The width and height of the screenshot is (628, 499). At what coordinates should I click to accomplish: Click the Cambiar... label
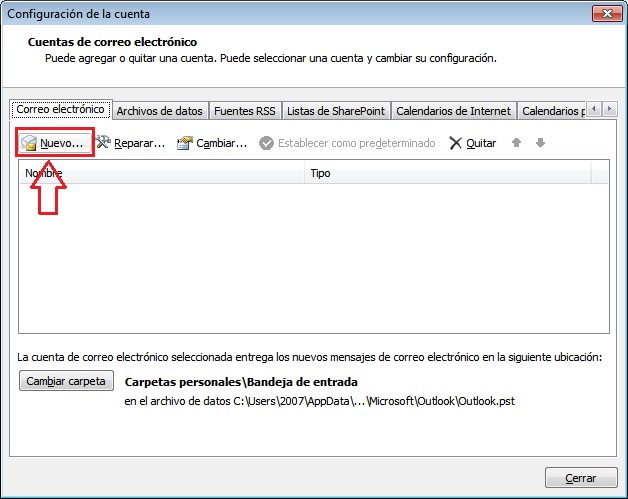tap(221, 143)
